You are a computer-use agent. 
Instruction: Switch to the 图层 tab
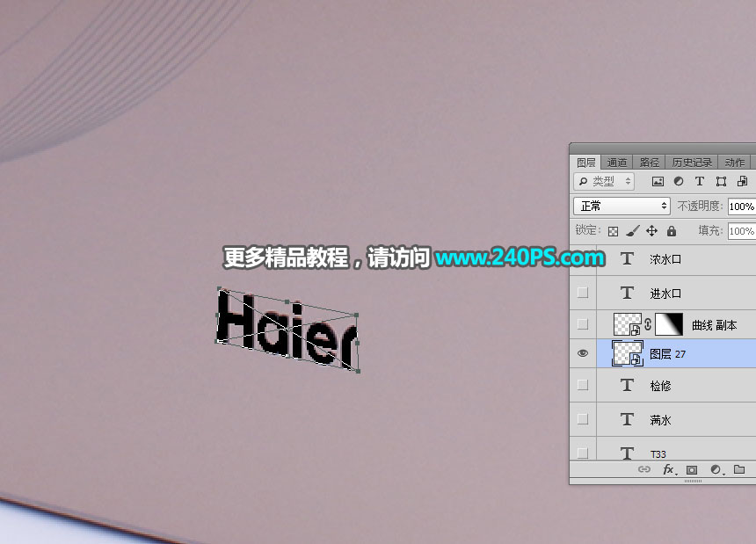[585, 163]
